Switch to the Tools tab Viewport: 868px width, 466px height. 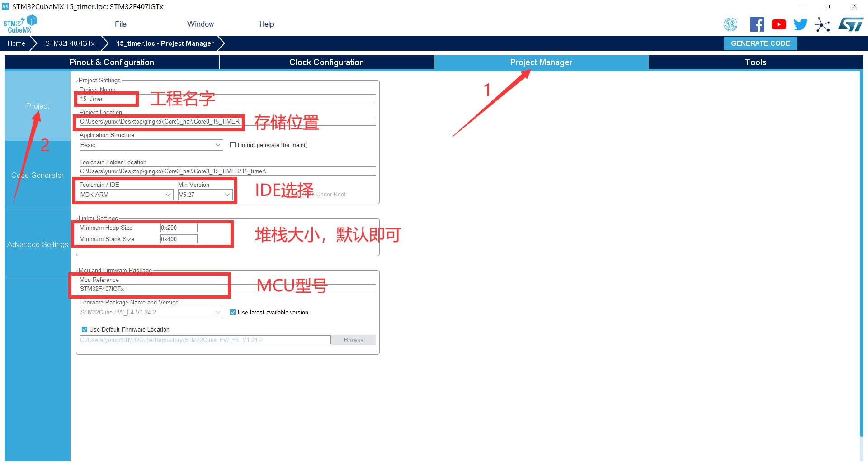756,62
